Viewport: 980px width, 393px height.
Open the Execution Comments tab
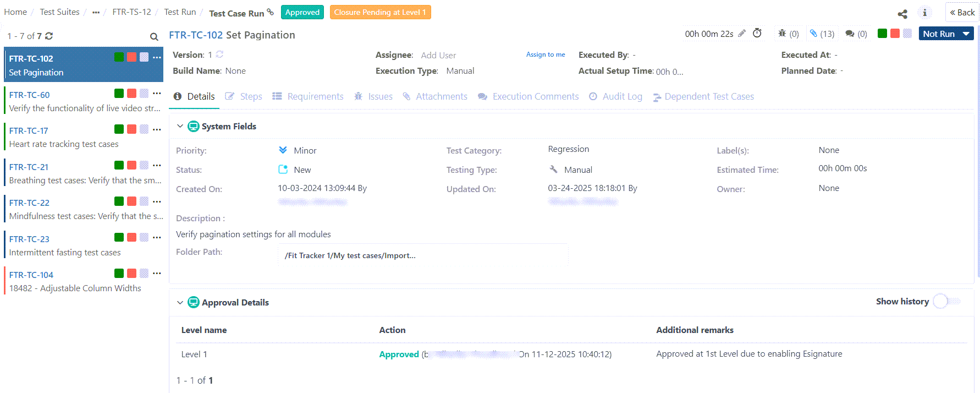[528, 96]
